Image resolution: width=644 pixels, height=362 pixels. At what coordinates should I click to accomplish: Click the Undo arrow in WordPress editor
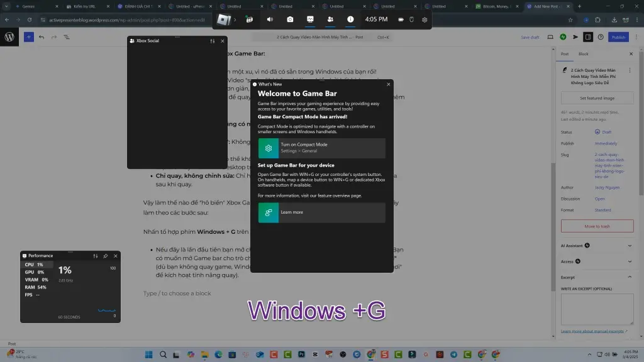42,37
